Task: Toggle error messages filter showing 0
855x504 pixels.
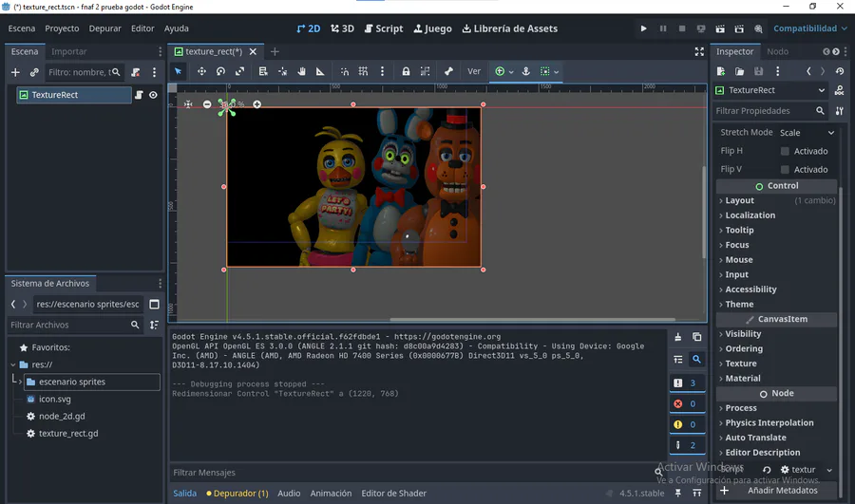Action: pos(687,403)
